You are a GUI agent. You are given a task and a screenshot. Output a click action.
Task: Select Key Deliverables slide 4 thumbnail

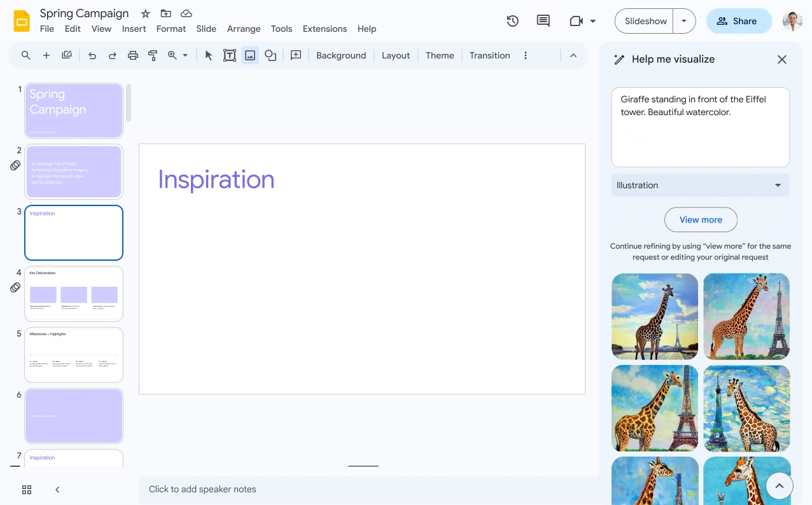pyautogui.click(x=74, y=293)
